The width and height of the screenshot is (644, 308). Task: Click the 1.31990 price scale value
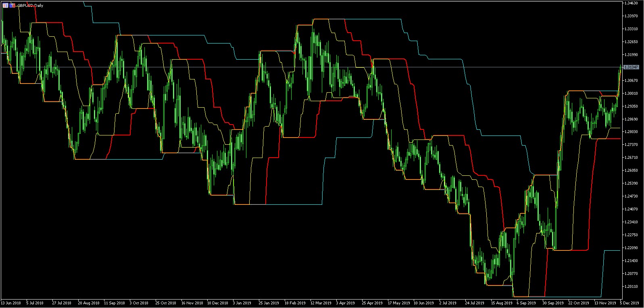[x=631, y=55]
